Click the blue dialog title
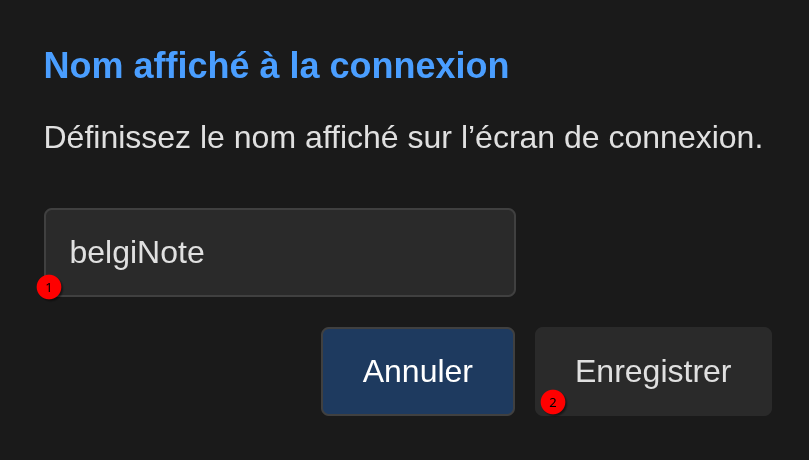Viewport: 809px width, 460px height. tap(276, 66)
